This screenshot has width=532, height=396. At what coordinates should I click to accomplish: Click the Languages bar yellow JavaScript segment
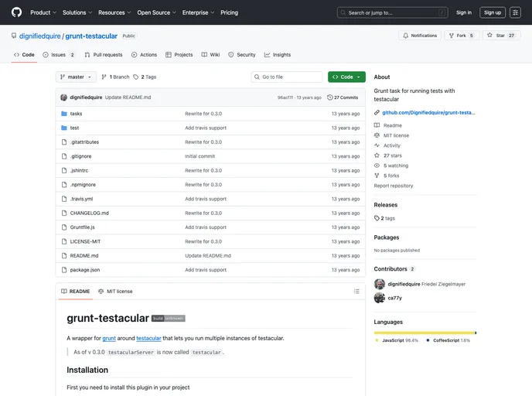(424, 333)
